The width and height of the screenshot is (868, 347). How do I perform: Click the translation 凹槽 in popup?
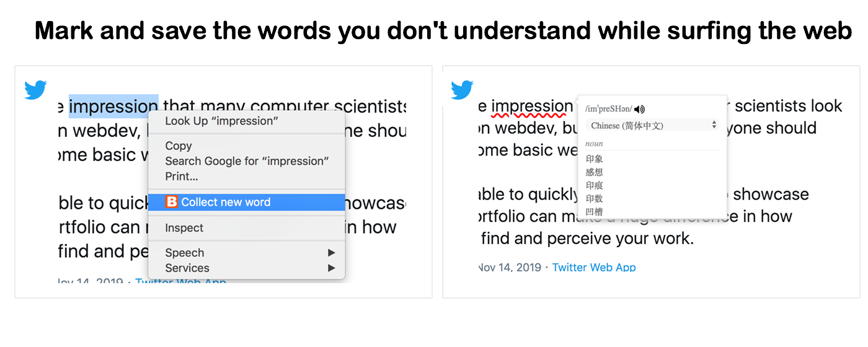coord(594,211)
